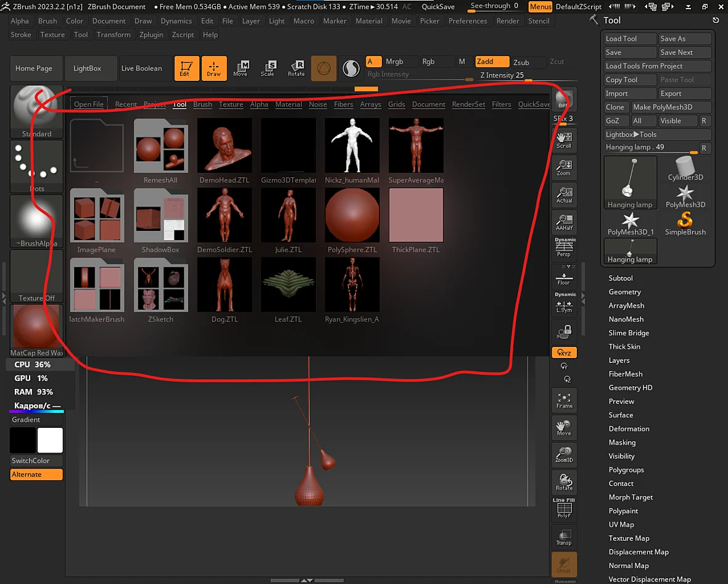Expand the Masking section

[x=622, y=442]
